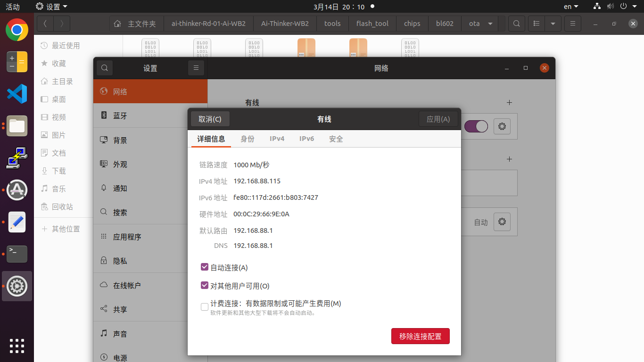Image resolution: width=644 pixels, height=362 pixels.
Task: Go back in Files window
Action: 45,24
